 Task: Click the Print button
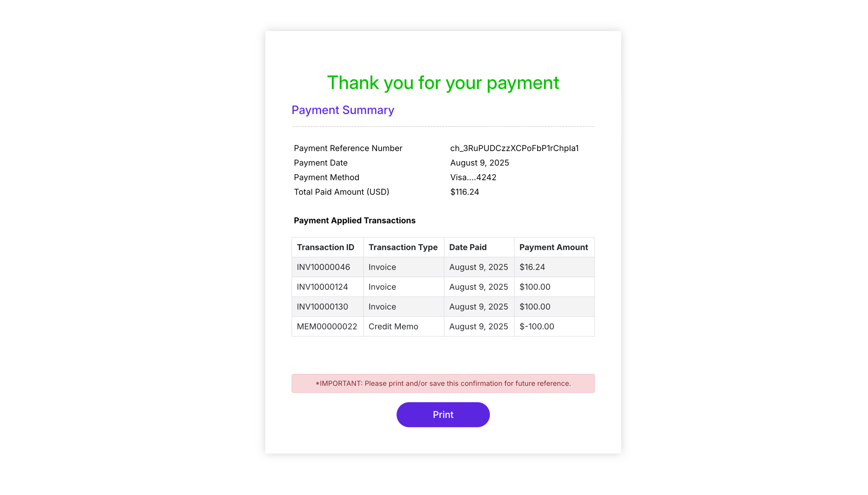click(443, 414)
